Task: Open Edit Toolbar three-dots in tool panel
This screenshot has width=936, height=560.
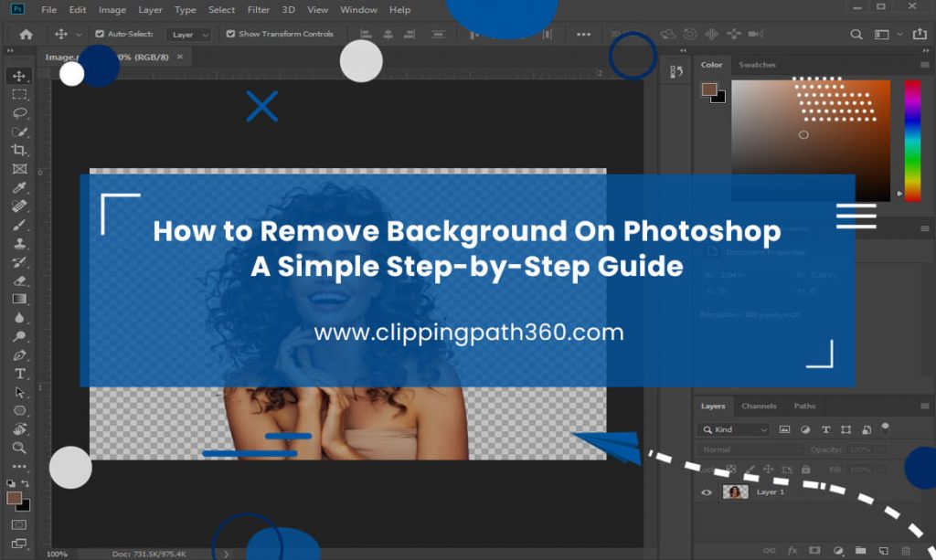Action: [x=19, y=467]
